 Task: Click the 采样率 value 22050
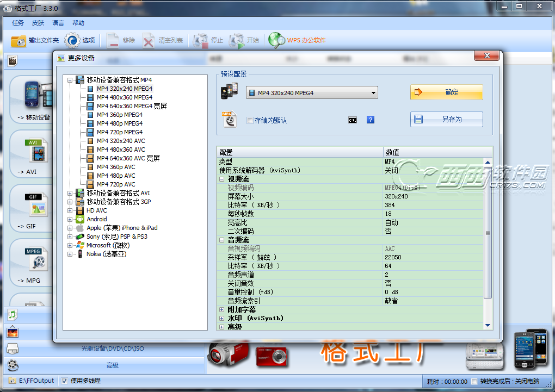click(x=393, y=257)
